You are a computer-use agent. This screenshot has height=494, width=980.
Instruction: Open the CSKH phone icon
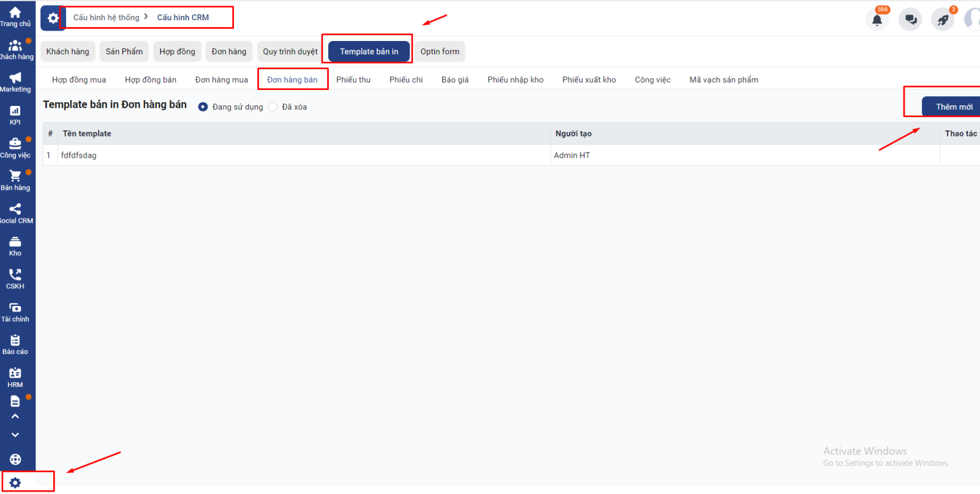[15, 275]
